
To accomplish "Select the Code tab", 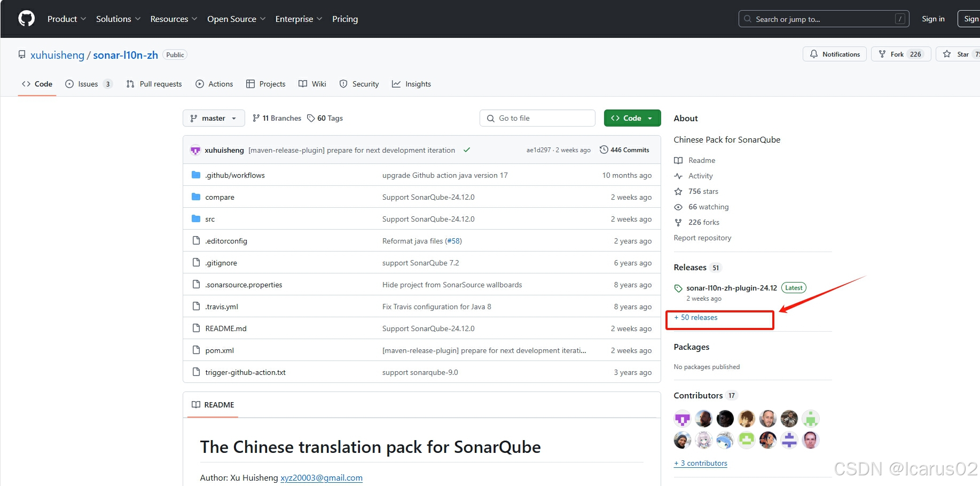I will point(37,84).
